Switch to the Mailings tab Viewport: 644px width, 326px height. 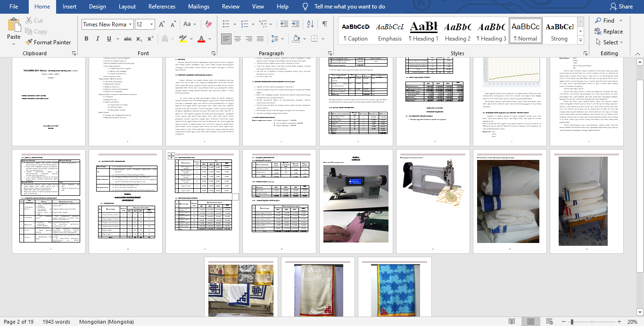pos(198,7)
